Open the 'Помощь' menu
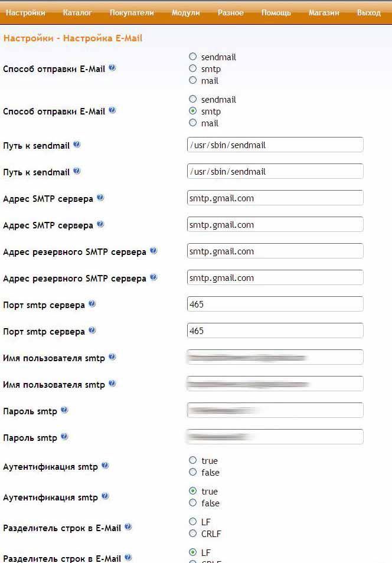 tap(276, 12)
